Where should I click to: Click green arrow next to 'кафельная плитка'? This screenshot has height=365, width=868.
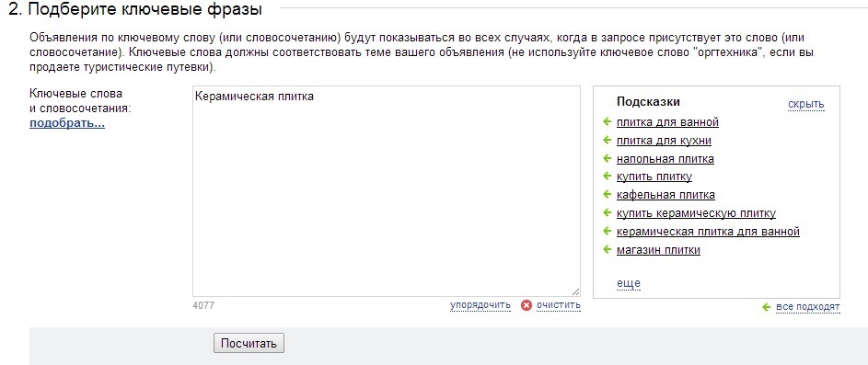[607, 195]
